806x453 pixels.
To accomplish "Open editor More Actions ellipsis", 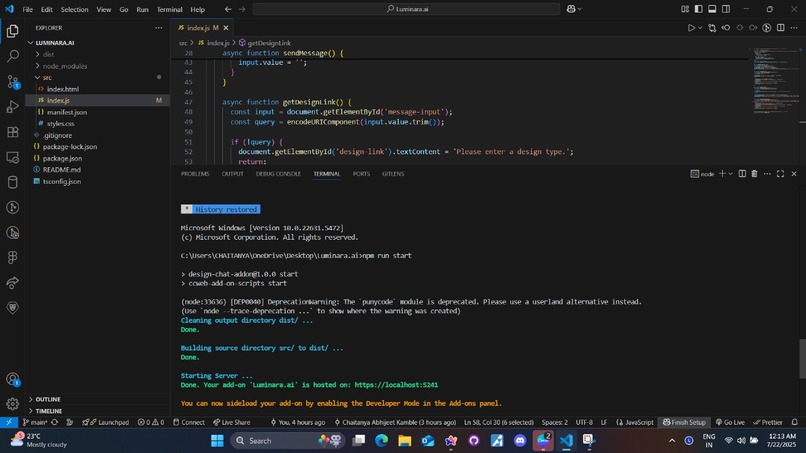I will tap(794, 28).
